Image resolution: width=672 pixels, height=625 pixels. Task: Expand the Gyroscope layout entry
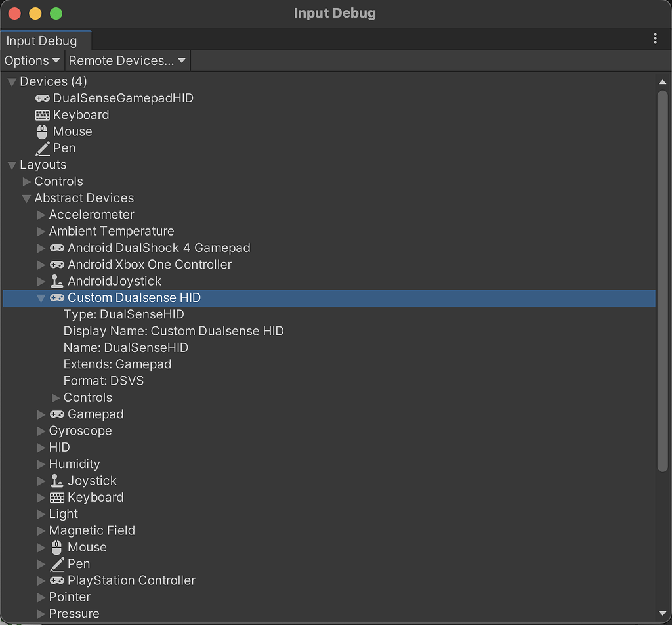tap(41, 431)
